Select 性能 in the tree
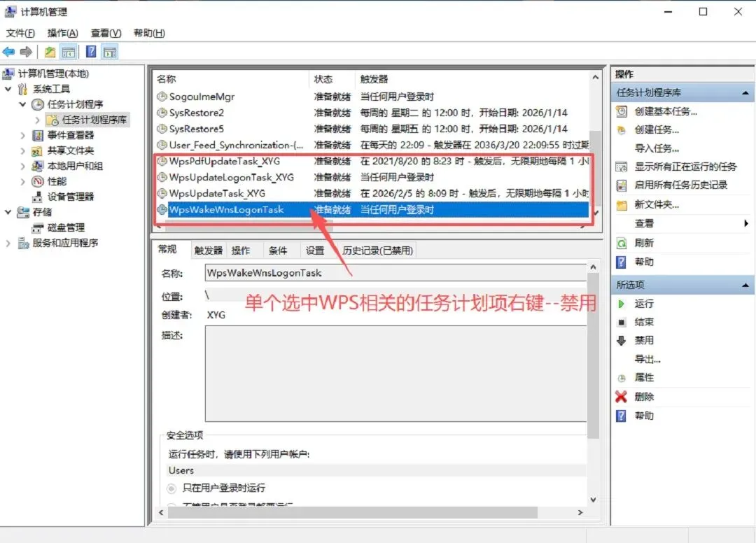 (x=57, y=182)
